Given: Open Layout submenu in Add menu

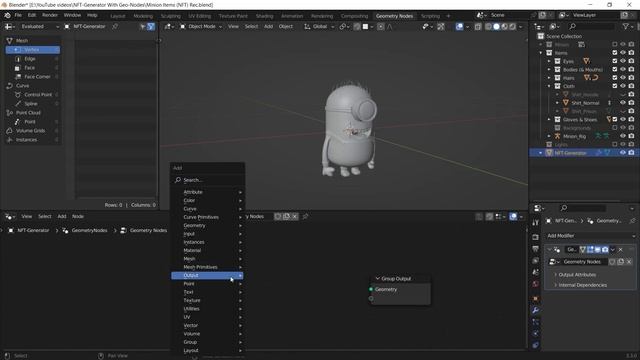Looking at the screenshot, I should click(207, 350).
